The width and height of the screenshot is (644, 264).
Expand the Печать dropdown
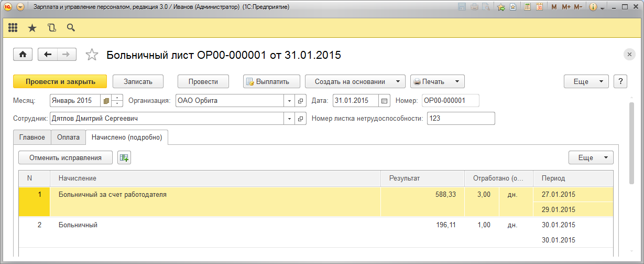pyautogui.click(x=457, y=81)
